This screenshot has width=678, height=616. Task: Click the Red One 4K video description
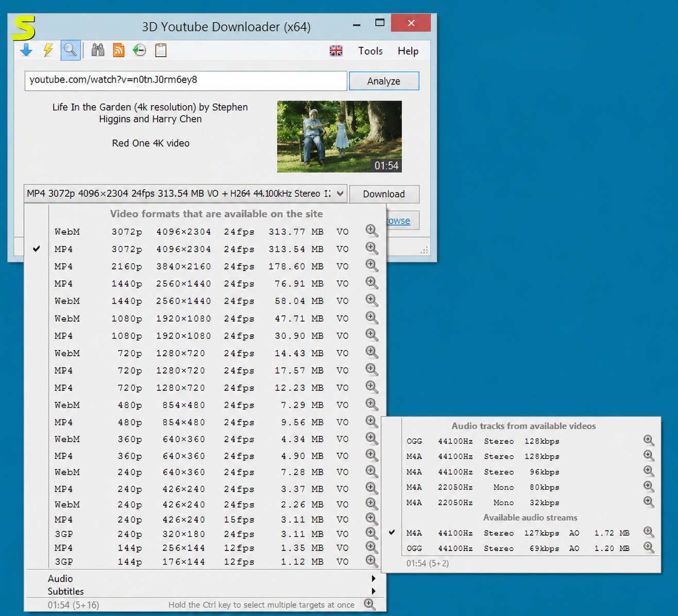(150, 143)
